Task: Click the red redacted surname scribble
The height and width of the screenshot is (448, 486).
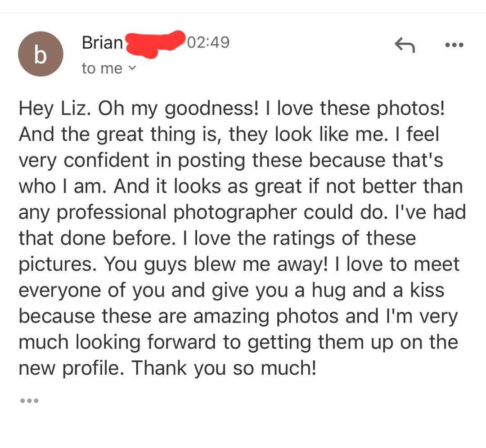Action: 155,44
